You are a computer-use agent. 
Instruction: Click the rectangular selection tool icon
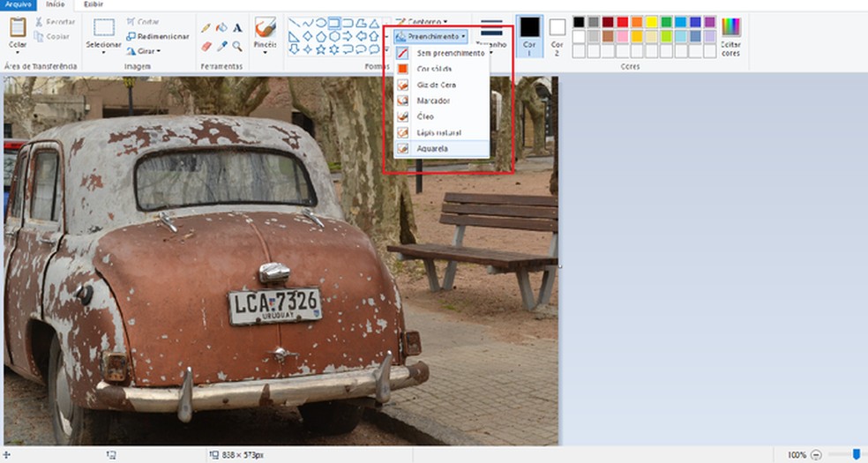click(x=103, y=27)
